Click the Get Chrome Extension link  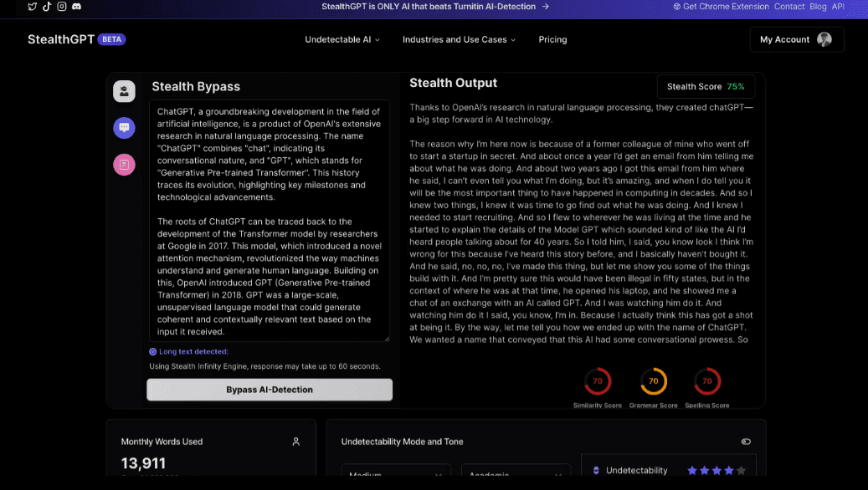click(x=721, y=7)
